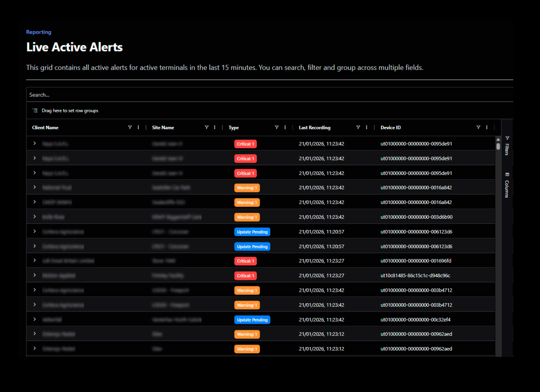Open the Device ID column three-dot menu
The width and height of the screenshot is (540, 392).
487,127
